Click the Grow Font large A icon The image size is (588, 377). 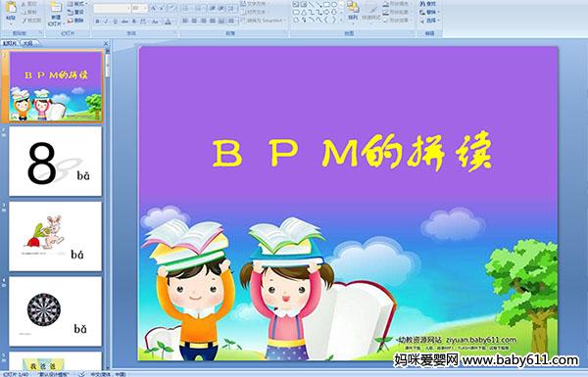(x=154, y=8)
